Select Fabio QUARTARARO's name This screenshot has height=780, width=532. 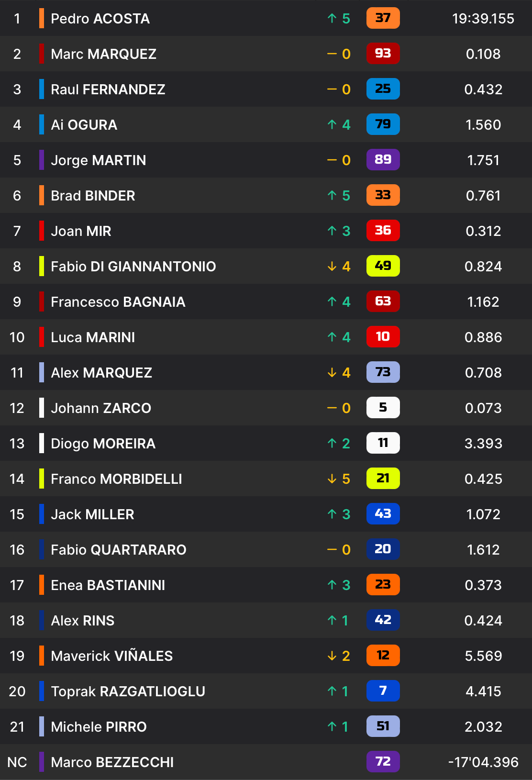(118, 550)
